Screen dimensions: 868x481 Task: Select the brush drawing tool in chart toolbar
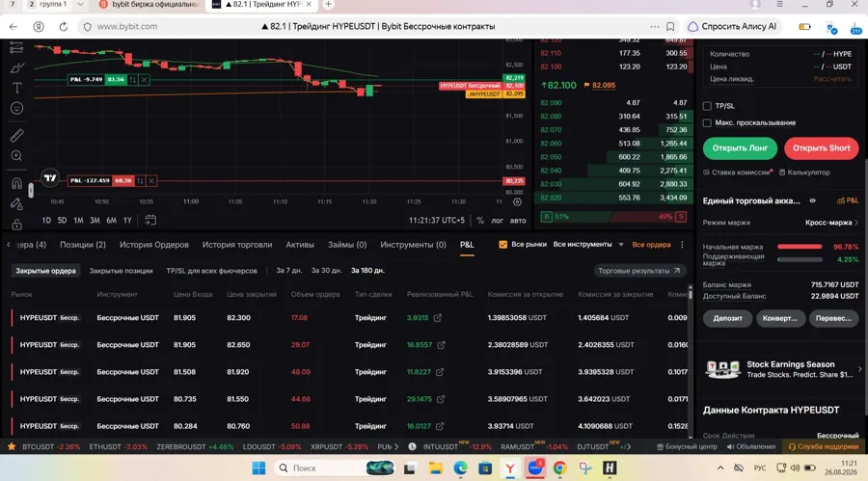click(17, 68)
